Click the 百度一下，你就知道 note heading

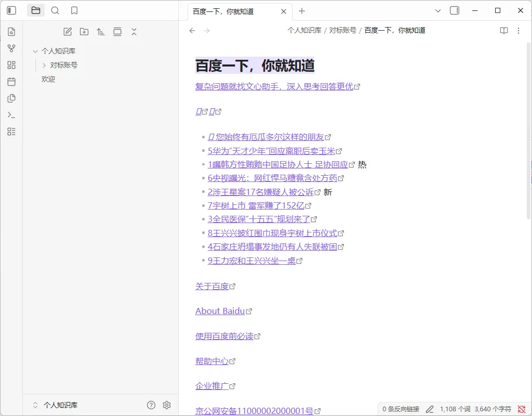click(x=255, y=66)
